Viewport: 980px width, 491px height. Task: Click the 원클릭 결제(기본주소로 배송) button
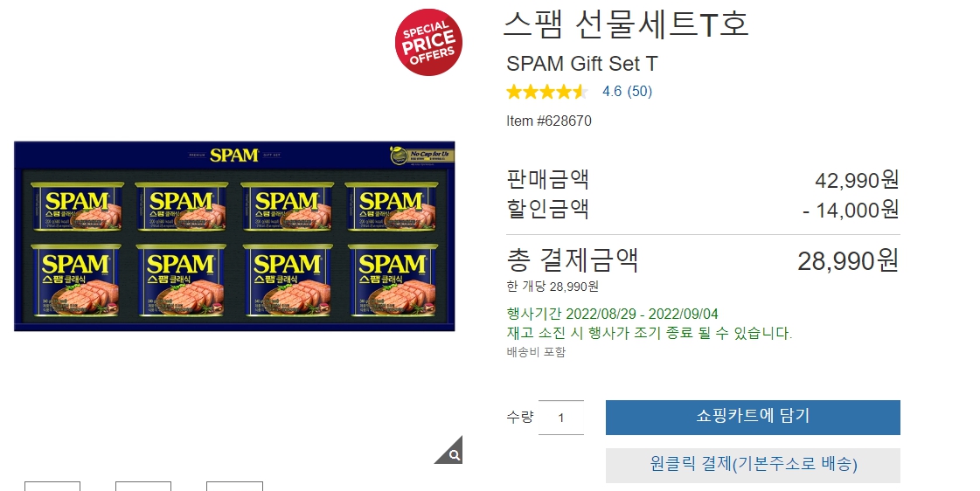tap(753, 465)
